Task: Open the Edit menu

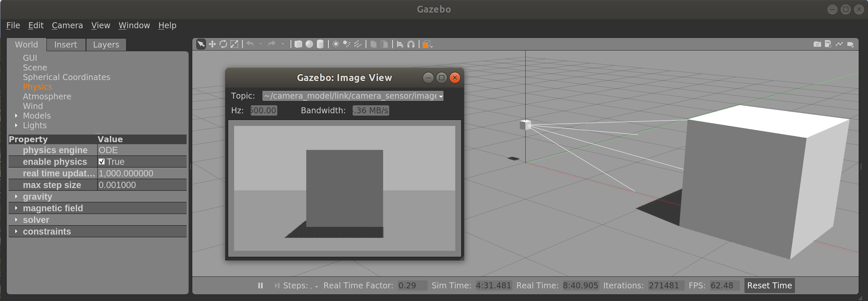Action: (36, 25)
